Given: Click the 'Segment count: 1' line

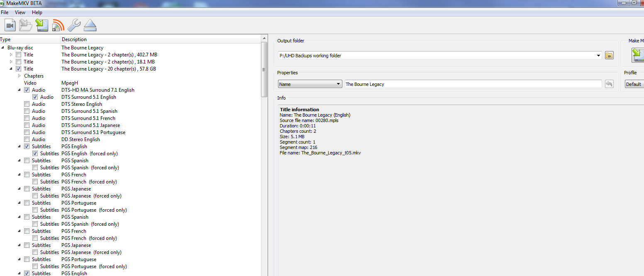Looking at the screenshot, I should click(298, 142).
